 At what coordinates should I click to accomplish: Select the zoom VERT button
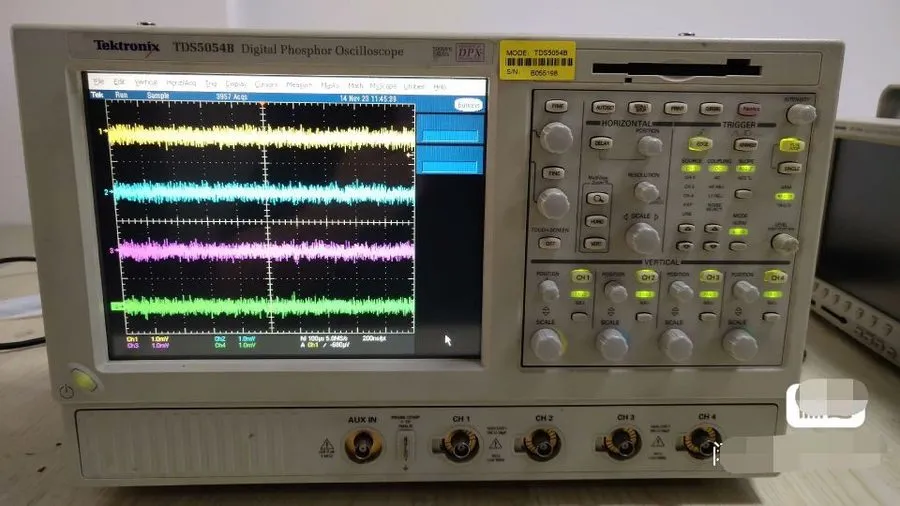point(595,244)
